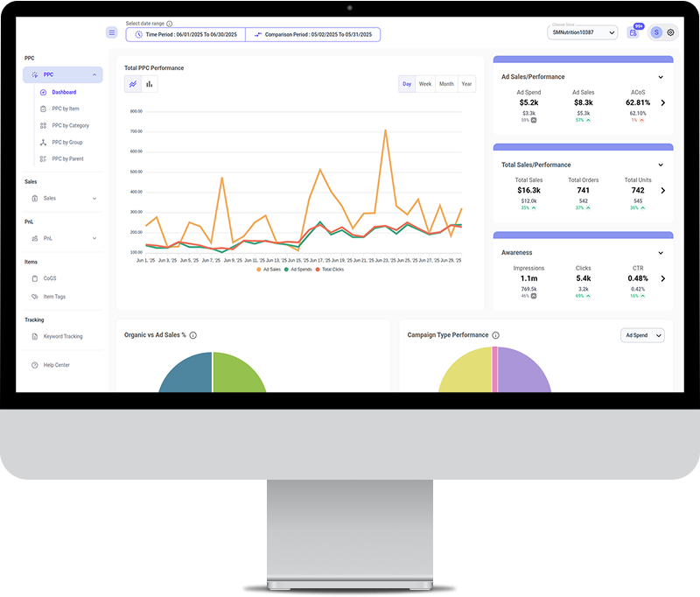Click the info icon beside Campaign Type Performance

(x=495, y=335)
